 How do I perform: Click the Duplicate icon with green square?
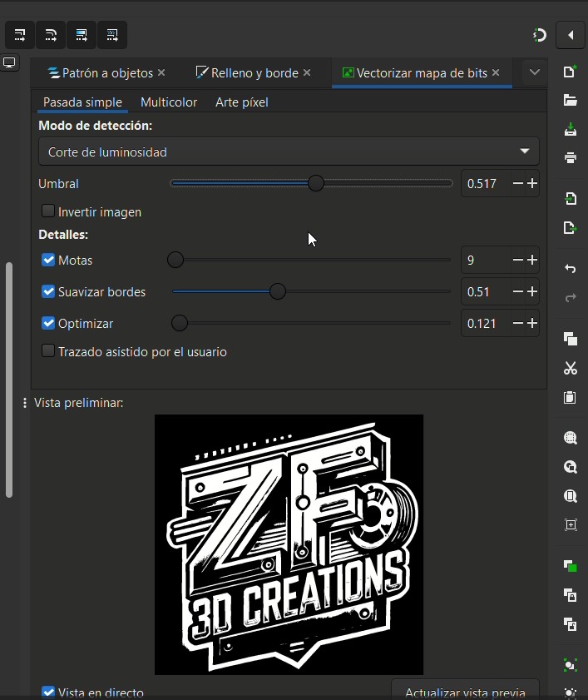coord(571,566)
